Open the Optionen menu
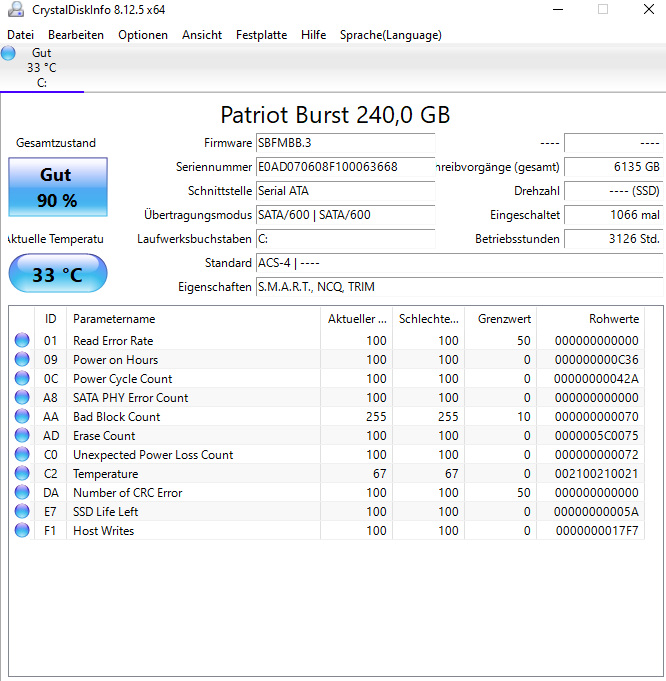Screen dimensions: 666x681 pos(143,35)
